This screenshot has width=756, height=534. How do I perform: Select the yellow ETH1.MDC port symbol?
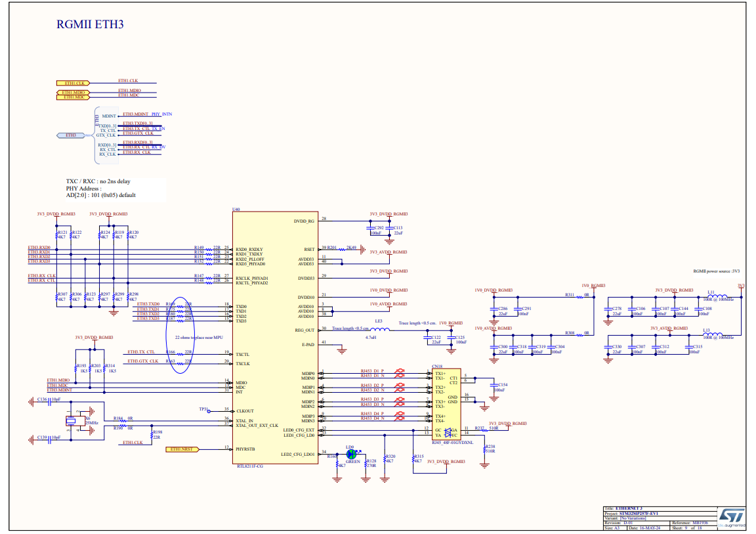tap(73, 97)
